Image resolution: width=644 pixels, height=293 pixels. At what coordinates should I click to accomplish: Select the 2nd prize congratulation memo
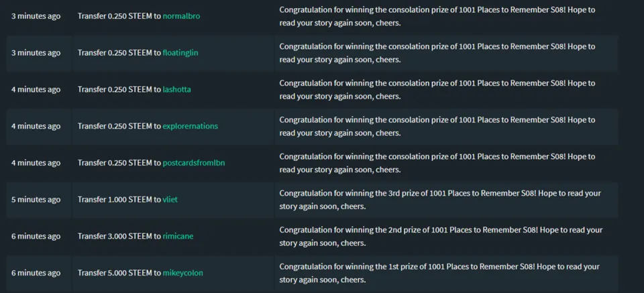click(x=440, y=236)
